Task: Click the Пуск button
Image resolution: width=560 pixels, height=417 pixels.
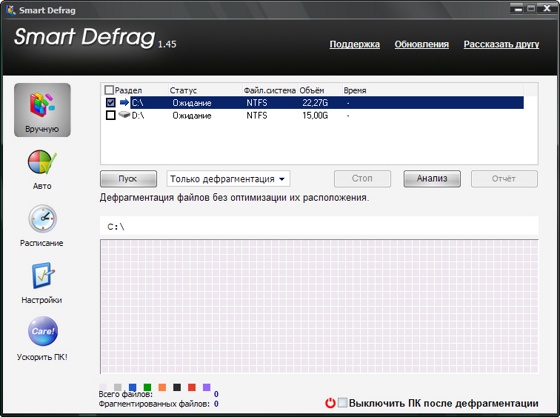Action: click(x=128, y=179)
